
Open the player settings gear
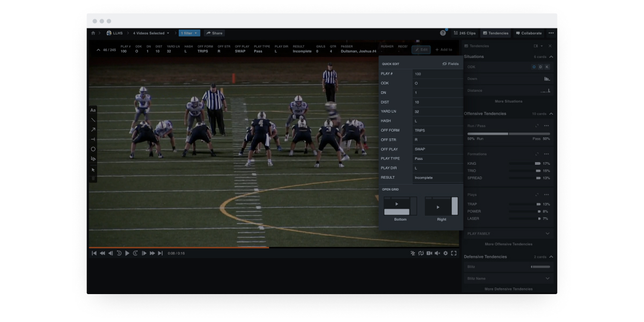tap(445, 253)
